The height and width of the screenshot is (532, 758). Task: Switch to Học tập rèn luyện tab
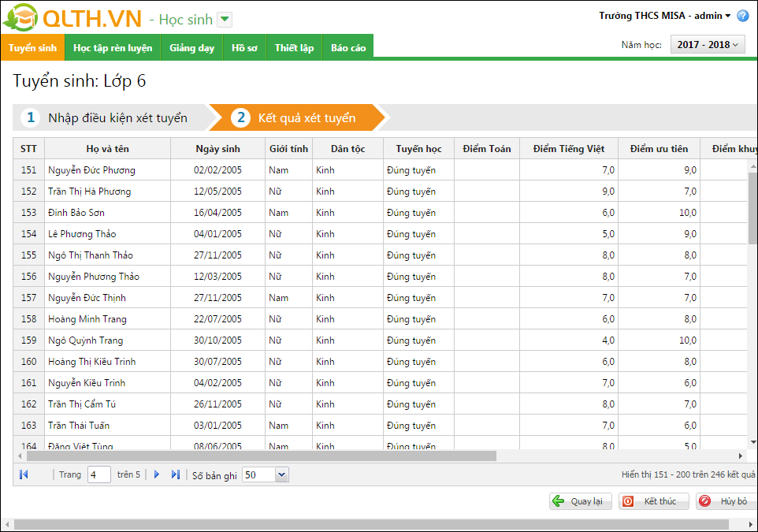coord(113,47)
